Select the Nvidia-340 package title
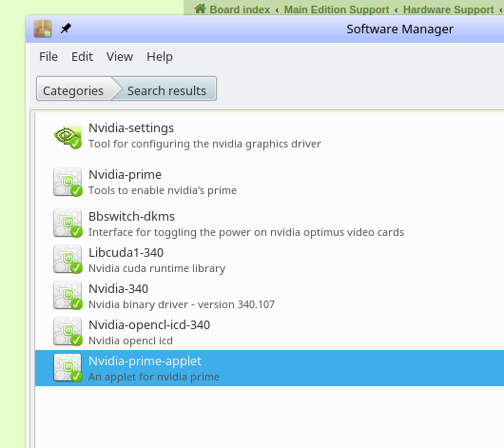 (x=118, y=289)
